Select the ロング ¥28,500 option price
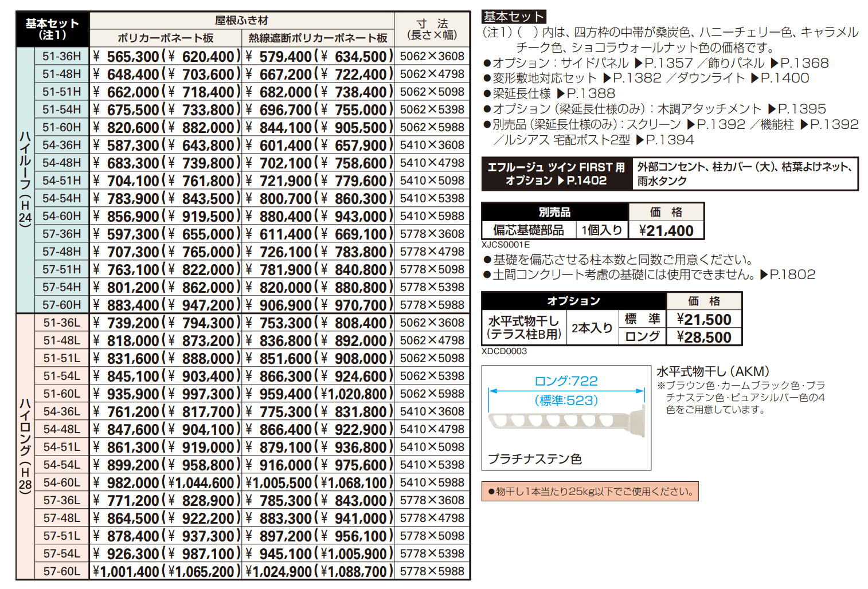 (x=704, y=337)
